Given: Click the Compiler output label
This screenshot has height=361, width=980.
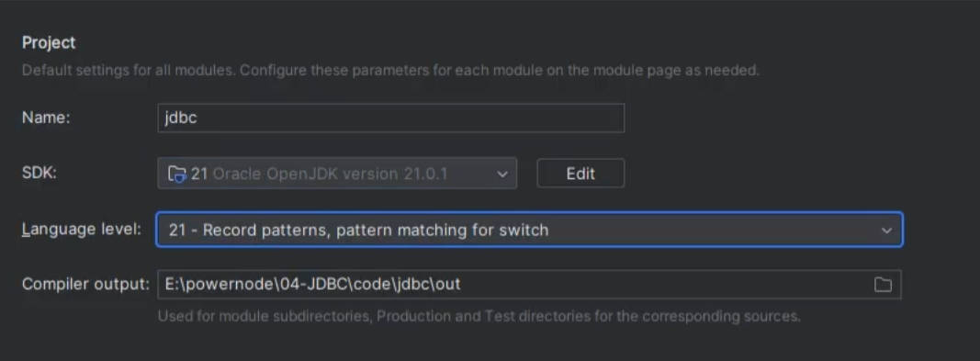Looking at the screenshot, I should coord(85,284).
